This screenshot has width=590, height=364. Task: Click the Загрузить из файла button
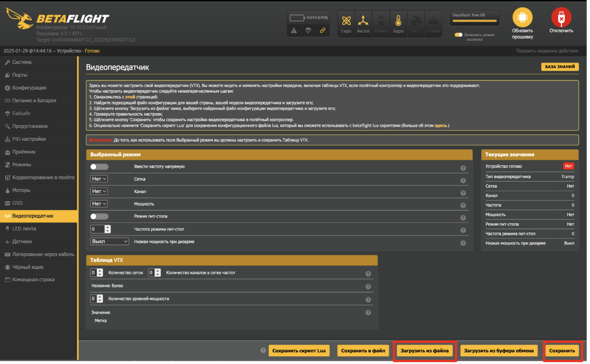[425, 351]
